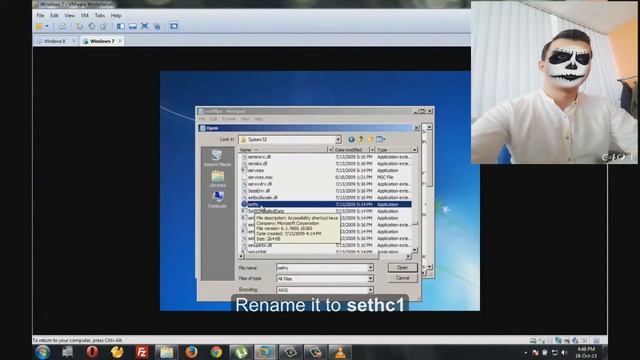Click Libraries in dialog sidebar
This screenshot has height=360, width=640.
click(217, 179)
